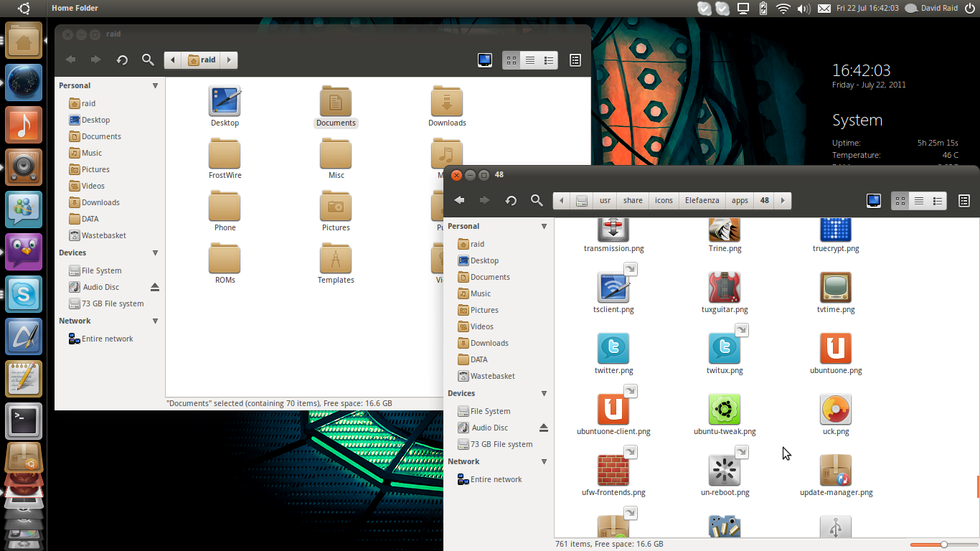Collapse the Personal section in raid sidebar

[155, 86]
